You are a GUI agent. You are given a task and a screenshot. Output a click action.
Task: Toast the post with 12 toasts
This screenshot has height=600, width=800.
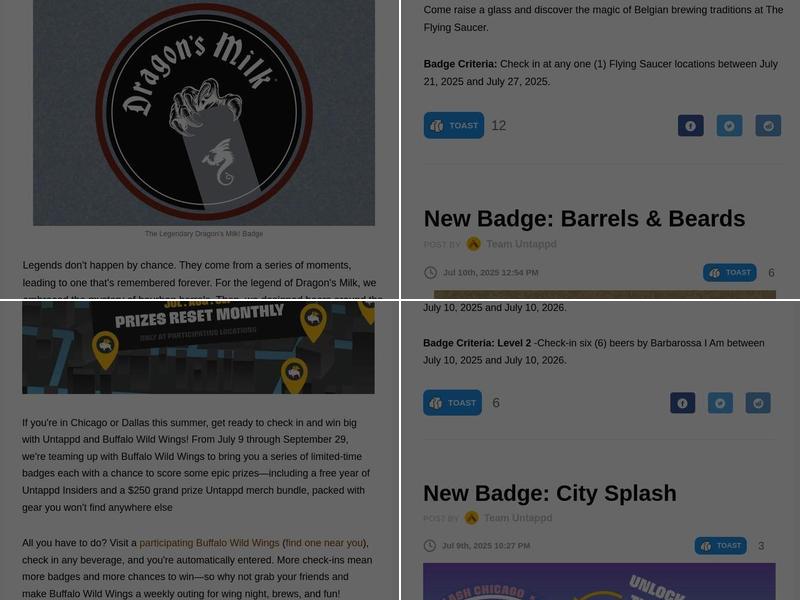click(x=454, y=126)
